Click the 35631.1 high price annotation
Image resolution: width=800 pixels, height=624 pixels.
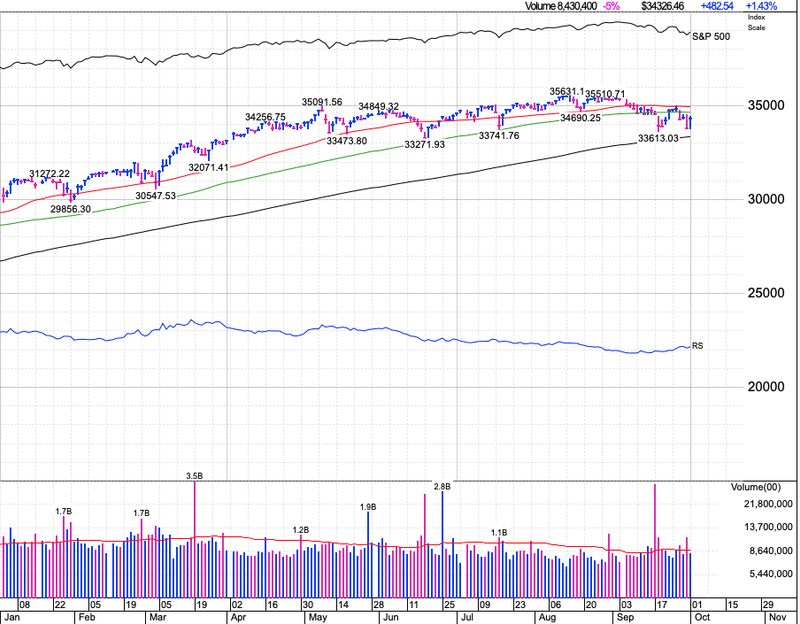click(x=567, y=91)
